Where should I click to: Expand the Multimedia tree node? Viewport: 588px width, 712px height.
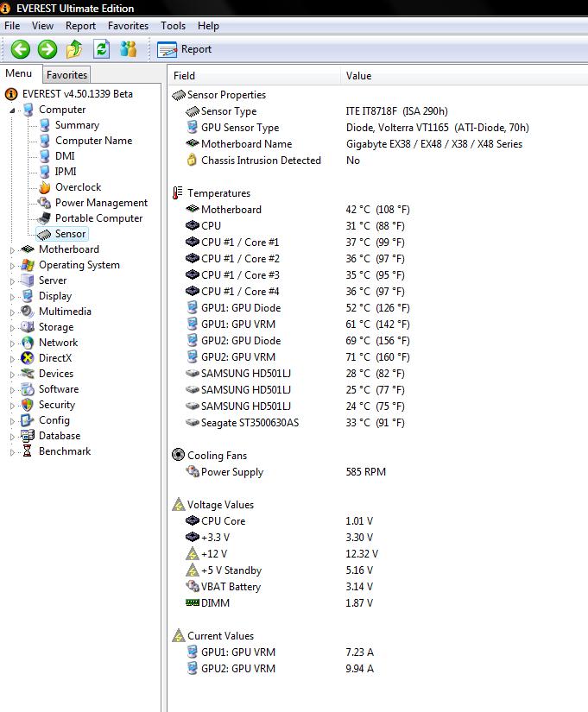tap(12, 312)
